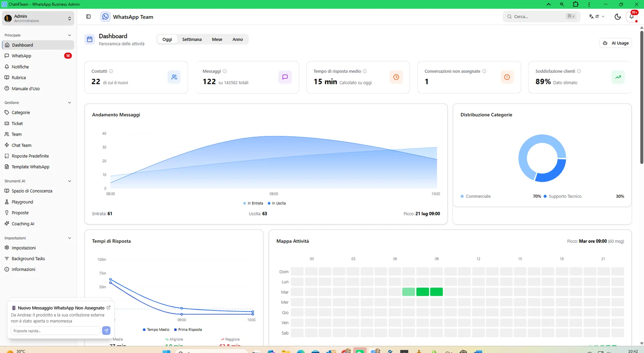
Task: Click the Ticket sidebar icon
Action: click(x=7, y=123)
